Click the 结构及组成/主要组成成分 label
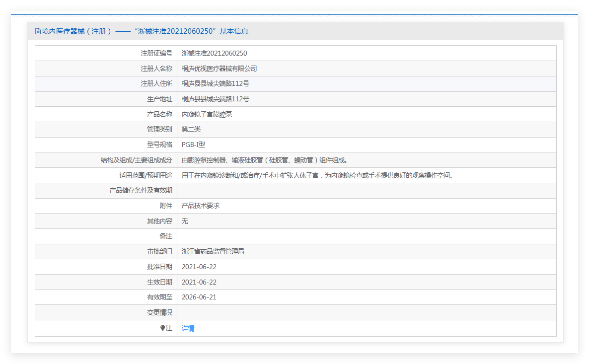This screenshot has width=589, height=364. tap(137, 160)
